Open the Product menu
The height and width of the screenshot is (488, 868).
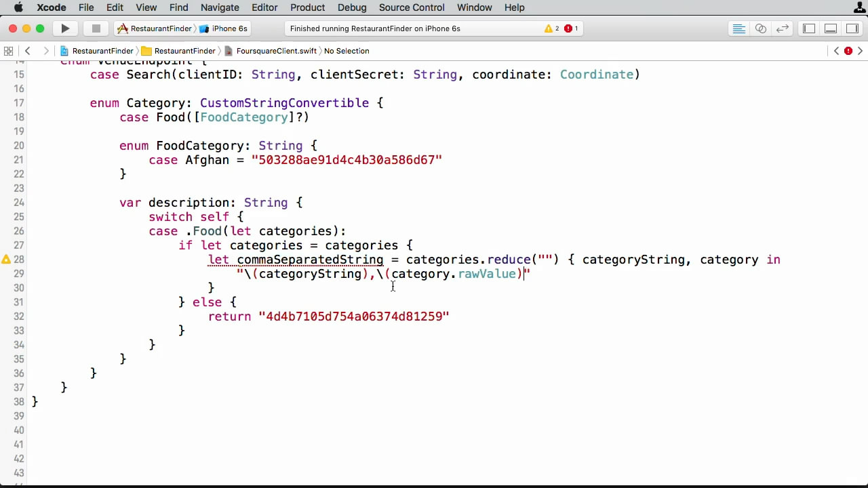[x=307, y=7]
